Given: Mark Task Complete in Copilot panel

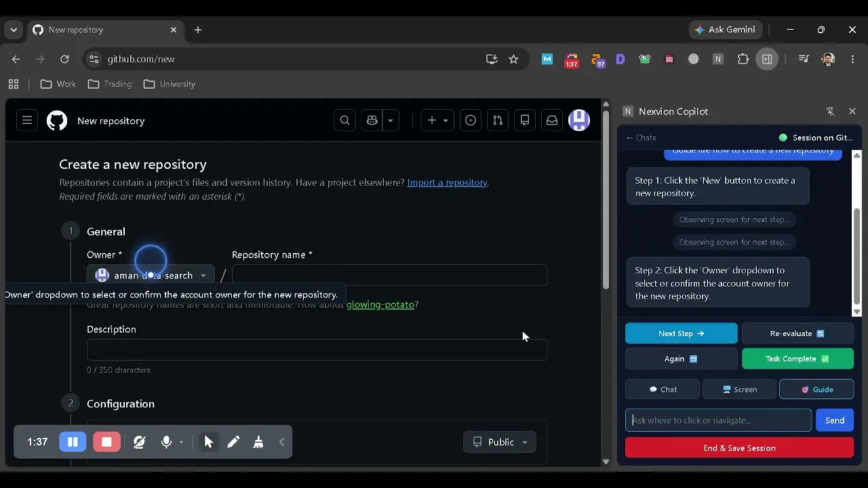Looking at the screenshot, I should [x=797, y=359].
